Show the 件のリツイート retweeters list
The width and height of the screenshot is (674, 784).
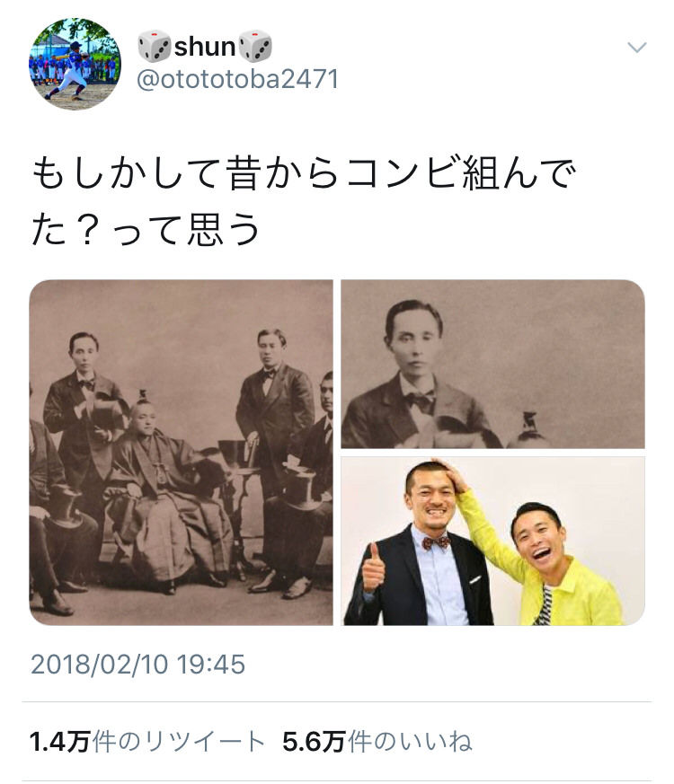click(x=179, y=742)
